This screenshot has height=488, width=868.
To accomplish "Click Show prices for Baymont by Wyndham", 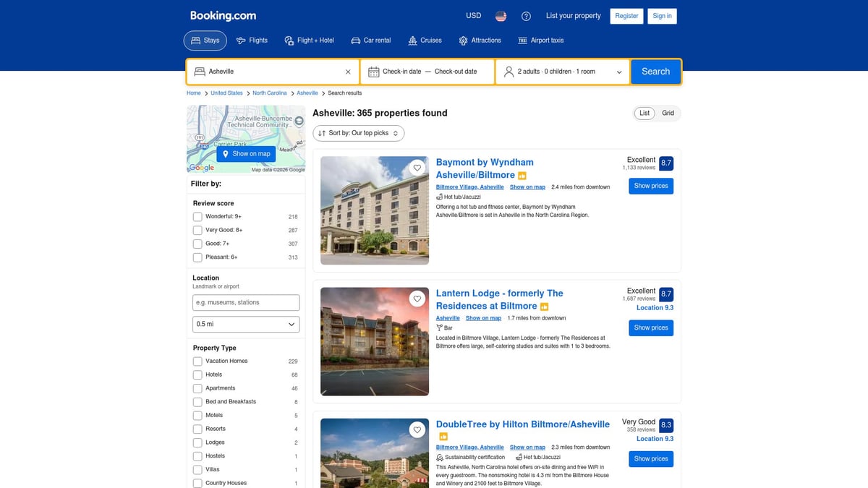I will 650,186.
